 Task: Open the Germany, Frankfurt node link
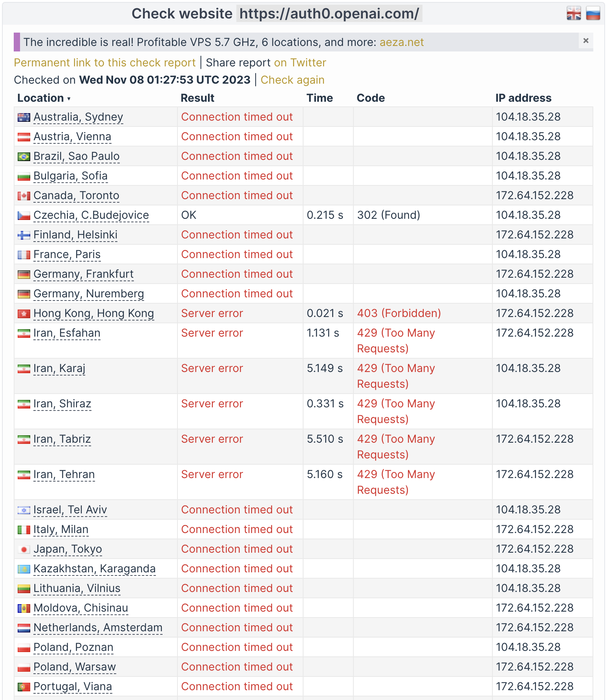(83, 274)
